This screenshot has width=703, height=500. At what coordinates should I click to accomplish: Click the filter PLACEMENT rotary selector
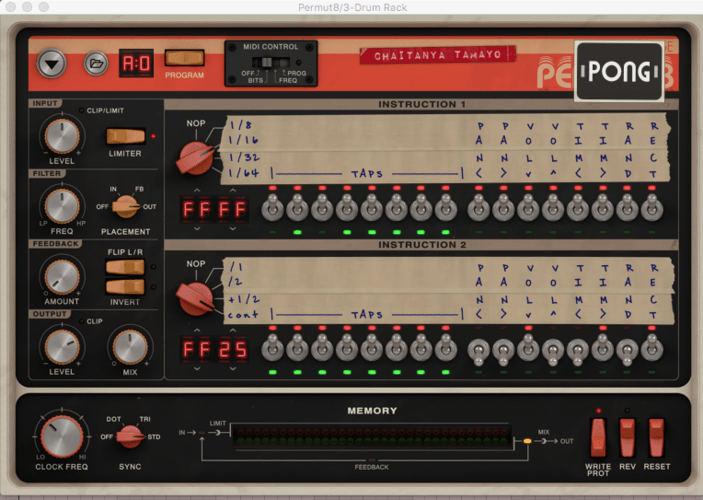(x=125, y=207)
